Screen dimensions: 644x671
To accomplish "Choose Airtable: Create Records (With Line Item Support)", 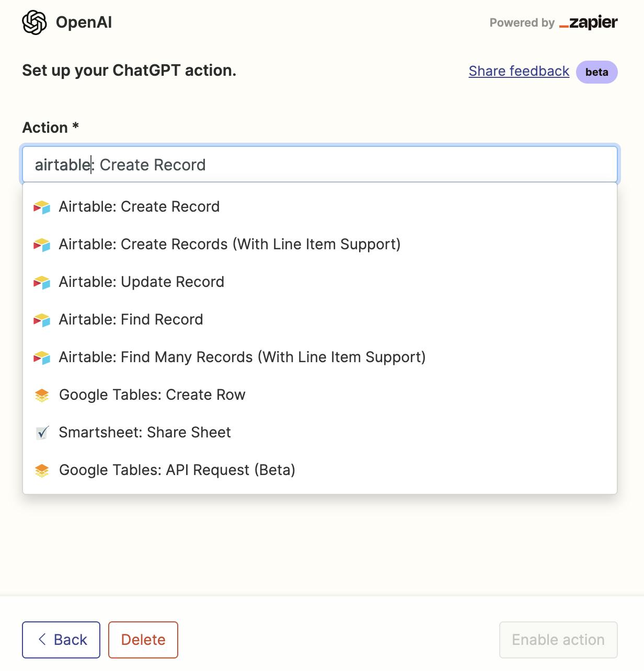I will pos(320,244).
